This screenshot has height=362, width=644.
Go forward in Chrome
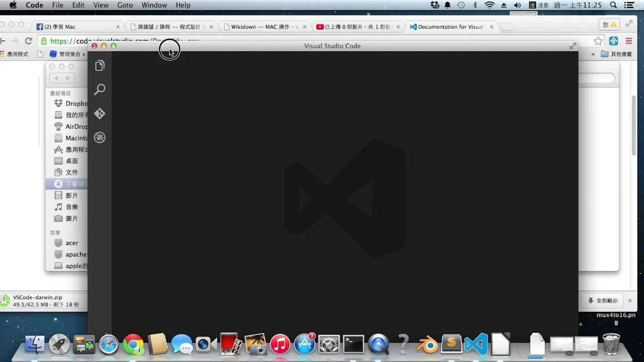pos(15,41)
